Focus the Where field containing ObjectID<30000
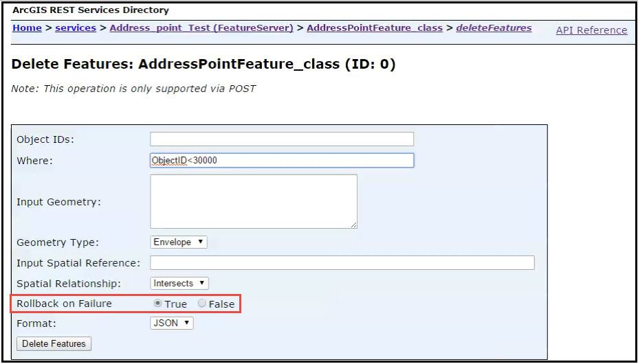This screenshot has height=364, width=638. (282, 161)
